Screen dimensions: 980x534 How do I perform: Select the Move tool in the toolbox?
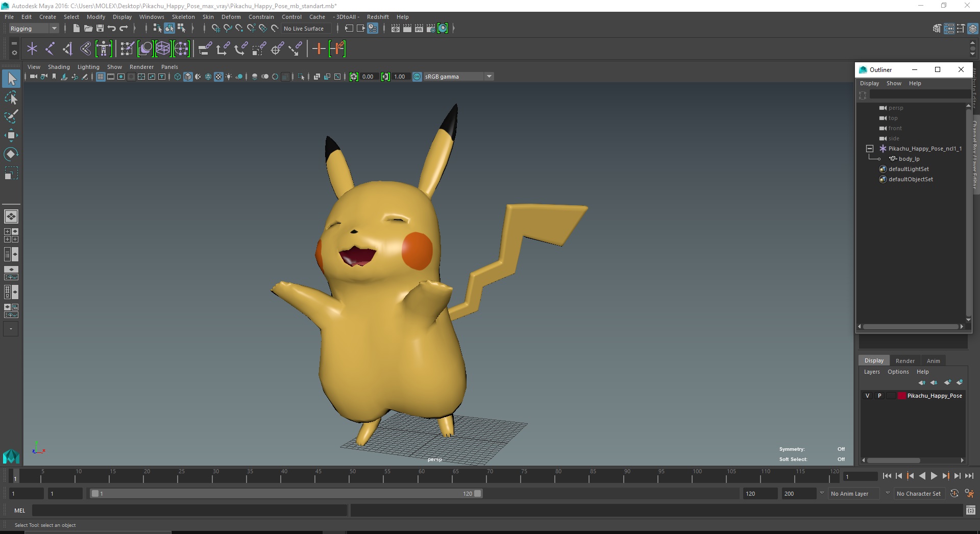11,135
